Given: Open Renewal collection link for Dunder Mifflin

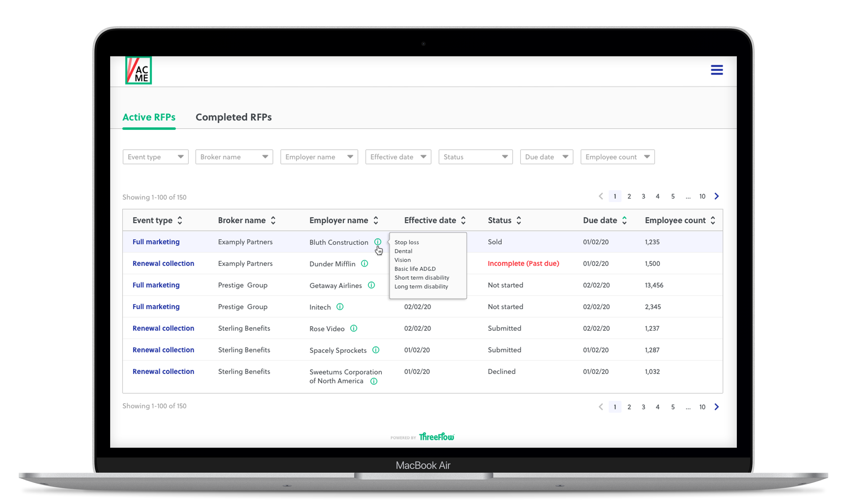Looking at the screenshot, I should pyautogui.click(x=163, y=263).
